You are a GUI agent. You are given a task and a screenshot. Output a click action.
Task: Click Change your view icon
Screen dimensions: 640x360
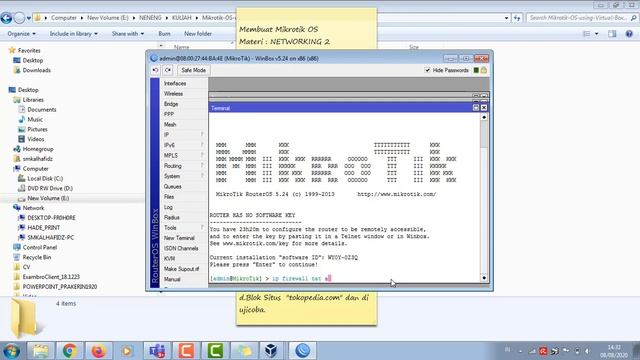click(587, 34)
